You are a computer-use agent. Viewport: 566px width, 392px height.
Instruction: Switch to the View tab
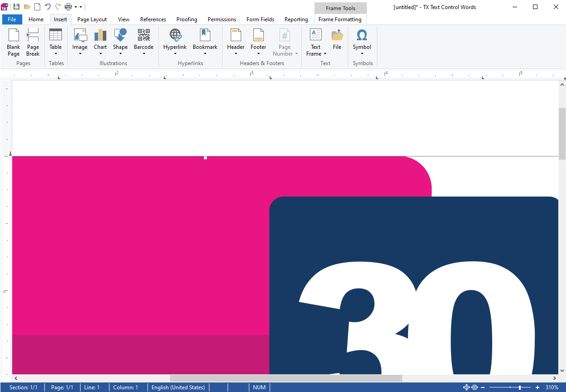pyautogui.click(x=124, y=19)
